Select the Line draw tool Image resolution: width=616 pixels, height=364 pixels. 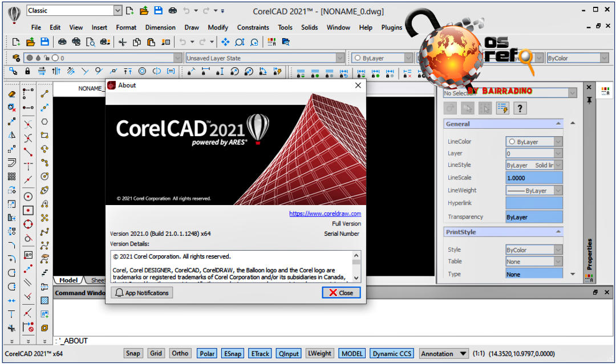44,94
